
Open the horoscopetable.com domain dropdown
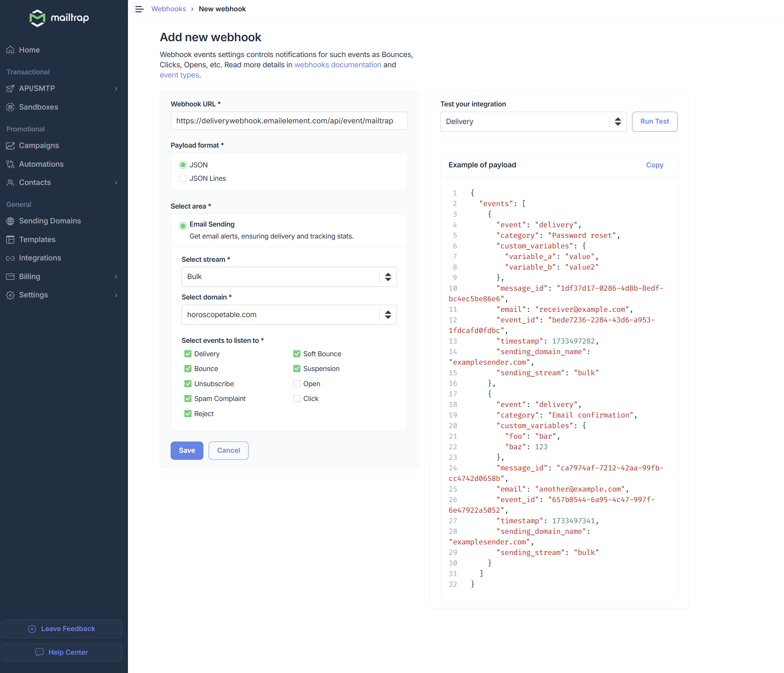[x=289, y=315]
